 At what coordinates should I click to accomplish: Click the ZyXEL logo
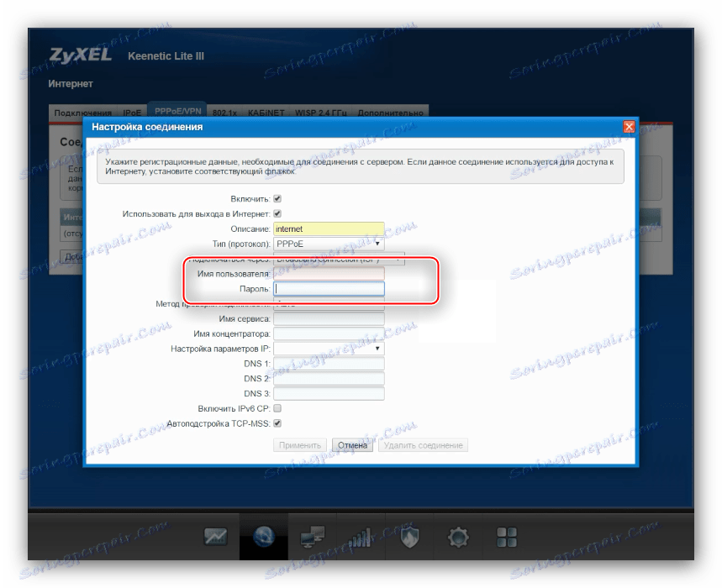coord(80,55)
